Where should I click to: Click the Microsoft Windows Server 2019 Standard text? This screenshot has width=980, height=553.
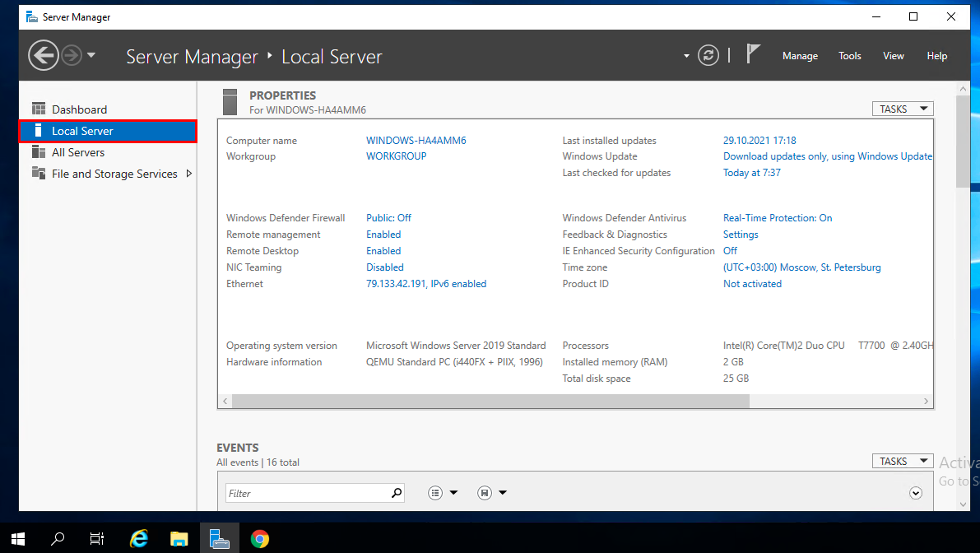point(456,346)
